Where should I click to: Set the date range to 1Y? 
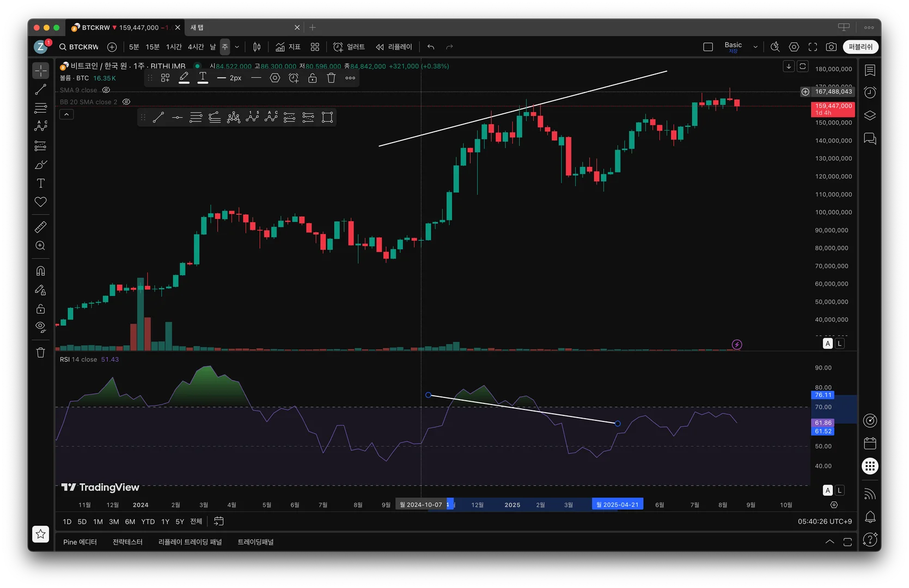[165, 522]
